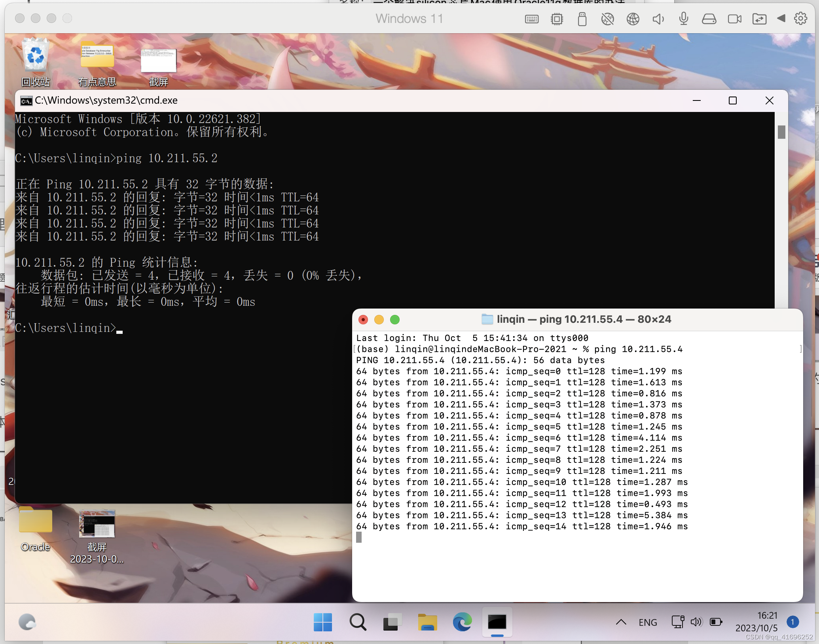This screenshot has height=644, width=819.
Task: Click the Terminal line with icmp_seq=14
Action: (x=522, y=527)
